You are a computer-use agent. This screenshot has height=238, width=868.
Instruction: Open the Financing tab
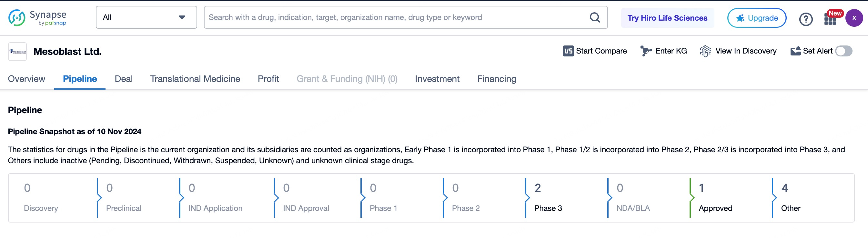point(496,79)
